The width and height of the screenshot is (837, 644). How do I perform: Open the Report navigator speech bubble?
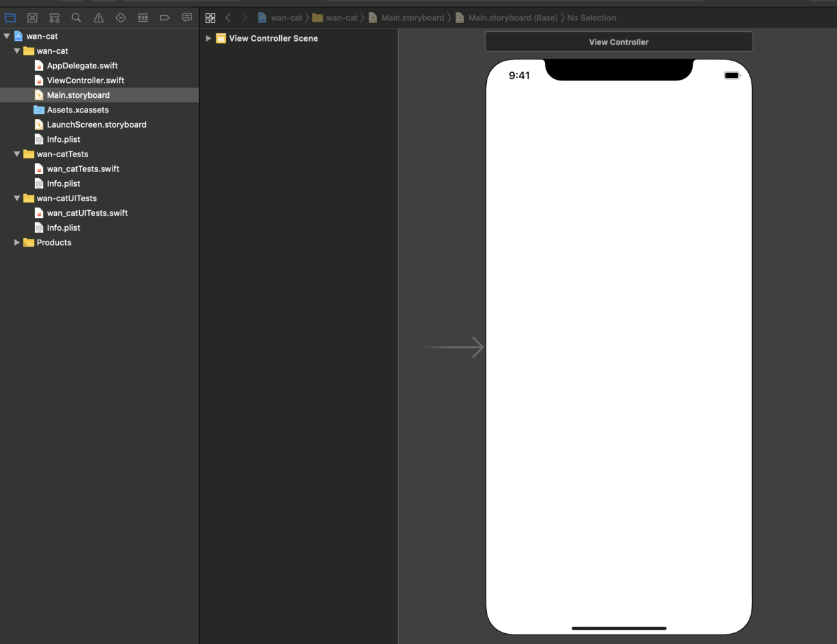click(x=187, y=18)
